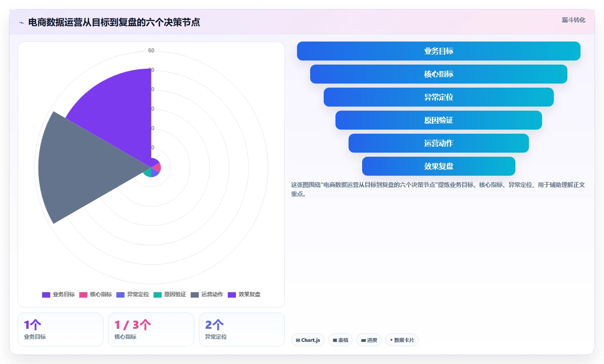Click the 1个 业务目标 stat card
This screenshot has height=364, width=604.
point(61,329)
